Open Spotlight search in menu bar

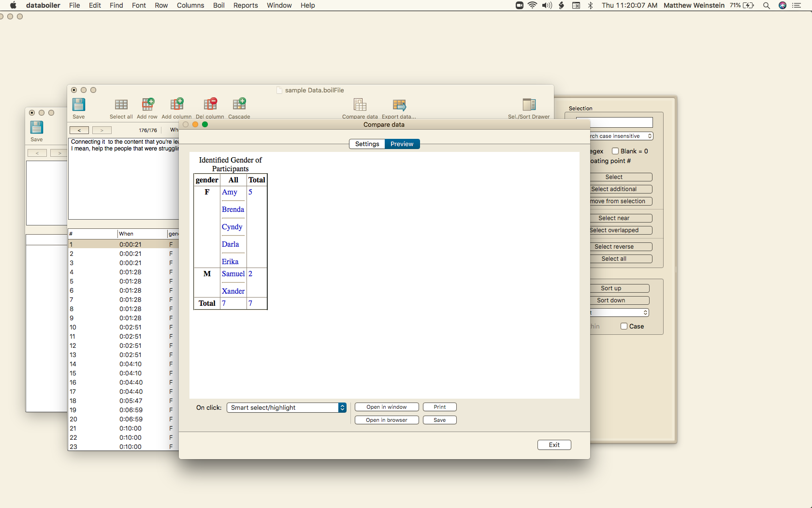(767, 6)
